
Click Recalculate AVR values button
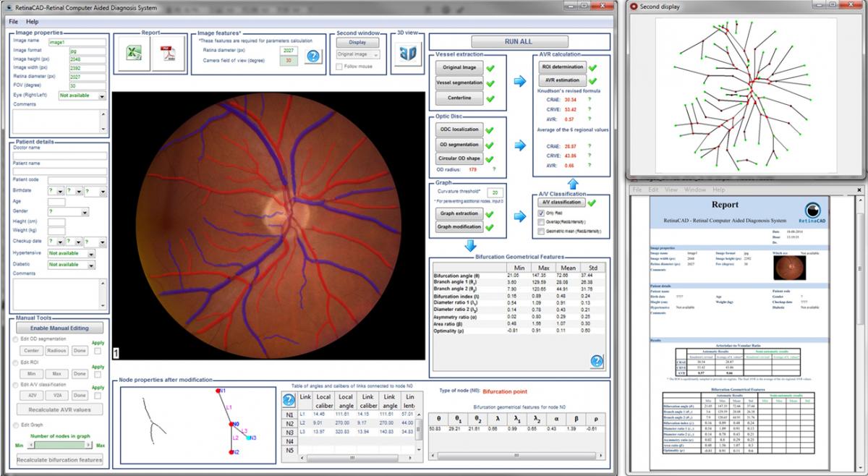[59, 409]
